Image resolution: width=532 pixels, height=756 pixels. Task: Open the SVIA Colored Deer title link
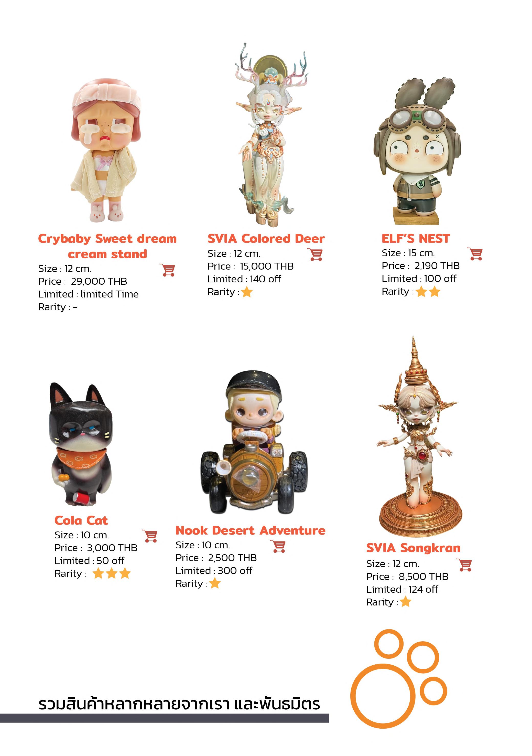(x=266, y=239)
